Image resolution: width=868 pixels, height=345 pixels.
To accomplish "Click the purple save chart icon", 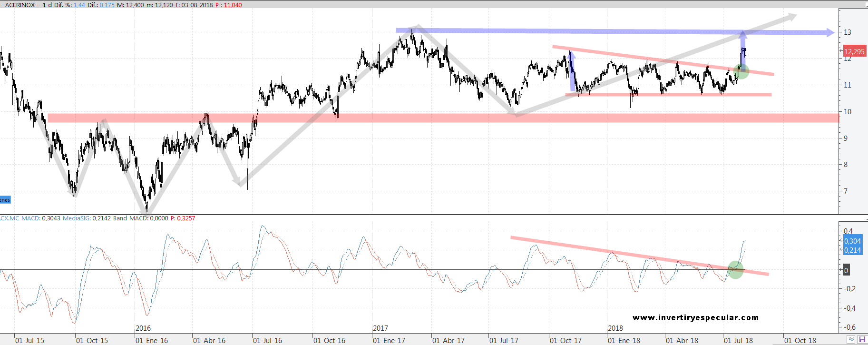I will [861, 339].
